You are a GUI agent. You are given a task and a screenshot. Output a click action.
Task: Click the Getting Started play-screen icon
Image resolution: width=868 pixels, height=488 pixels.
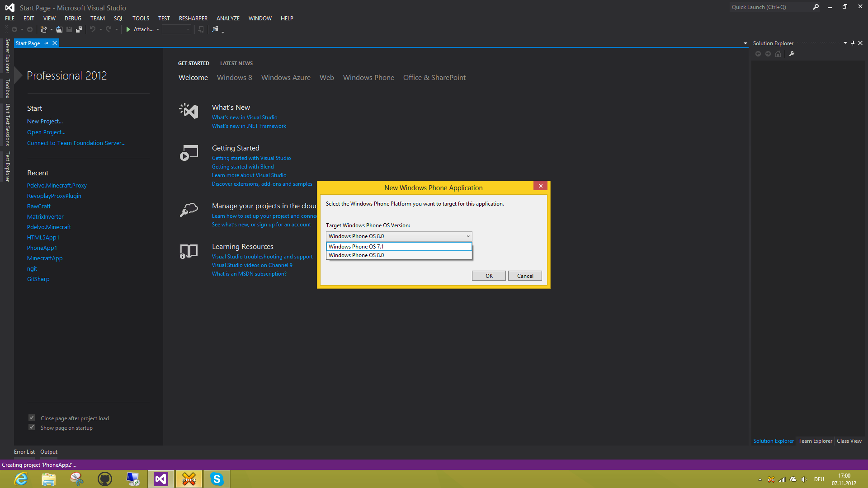pos(189,153)
